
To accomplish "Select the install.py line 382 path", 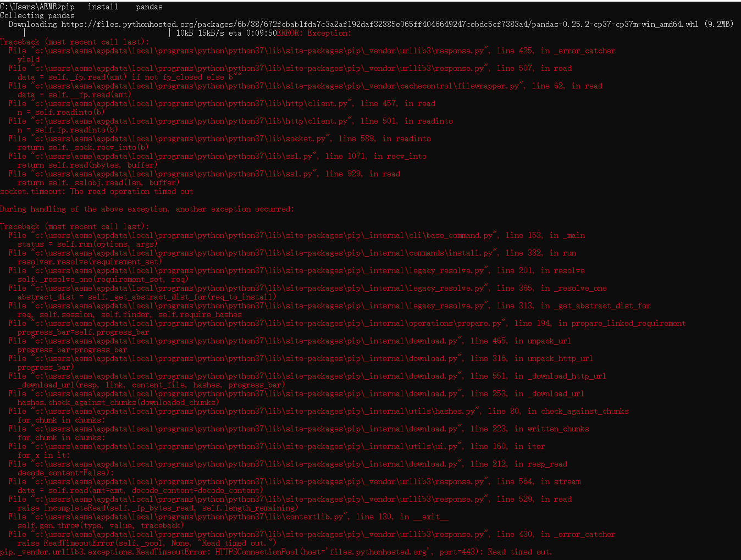I will [291, 253].
